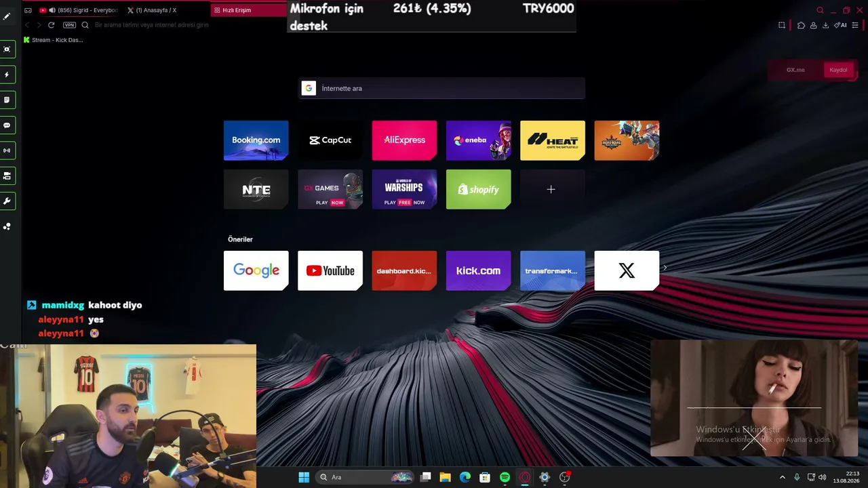Open the taskbar volume control

pos(822,477)
